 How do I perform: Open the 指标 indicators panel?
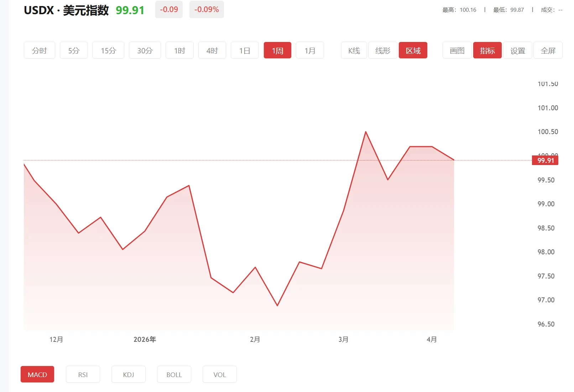487,51
